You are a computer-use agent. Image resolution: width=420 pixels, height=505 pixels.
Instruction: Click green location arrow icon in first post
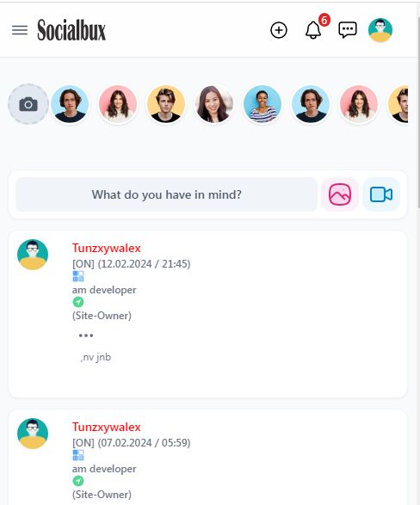78,302
